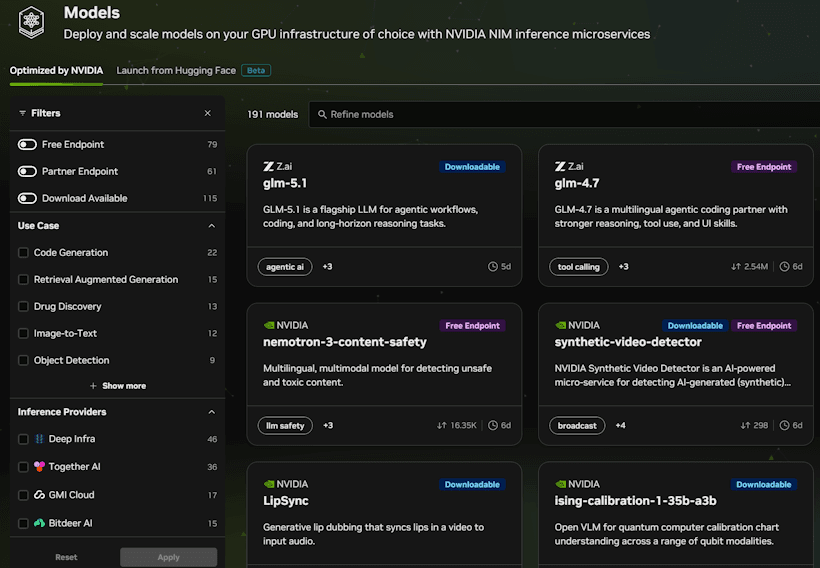Expand +3 more tags on glm-5.1 card

coord(327,267)
